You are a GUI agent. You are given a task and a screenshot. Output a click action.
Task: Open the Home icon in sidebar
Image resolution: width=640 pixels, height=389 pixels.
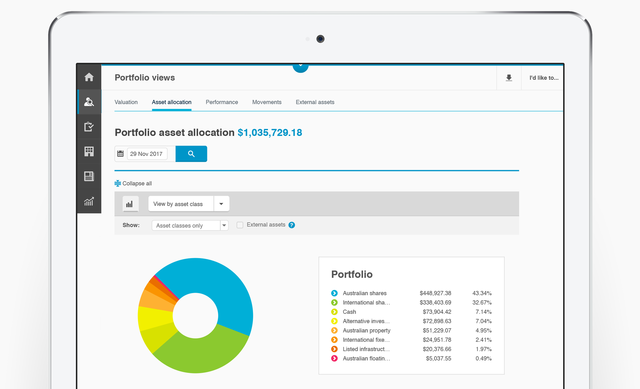89,77
